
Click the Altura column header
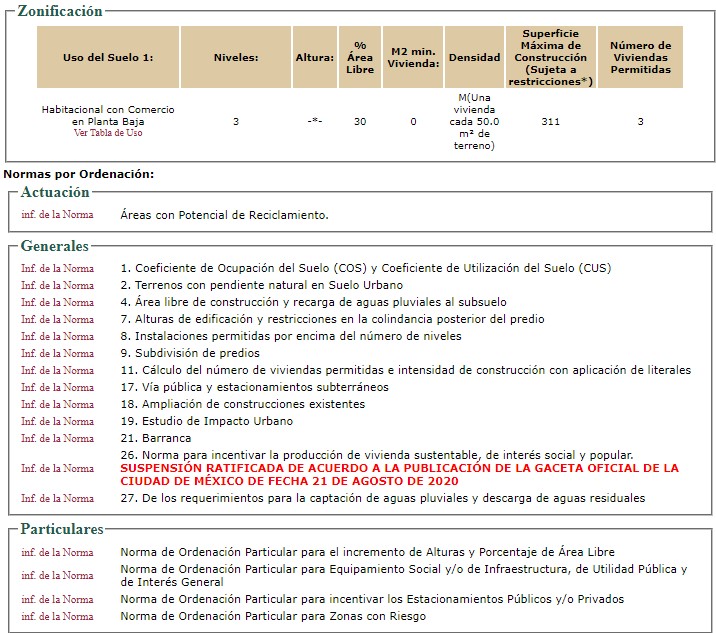[x=315, y=57]
